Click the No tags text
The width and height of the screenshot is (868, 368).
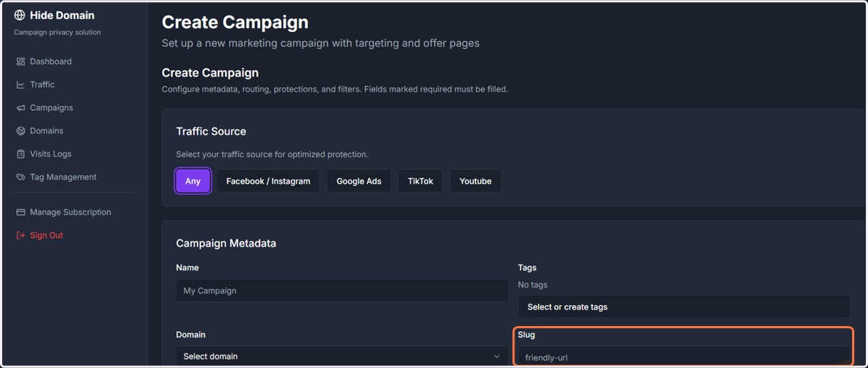(532, 285)
